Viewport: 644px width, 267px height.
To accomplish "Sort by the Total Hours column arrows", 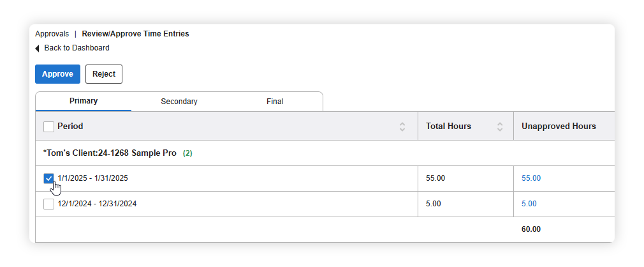I will [500, 126].
